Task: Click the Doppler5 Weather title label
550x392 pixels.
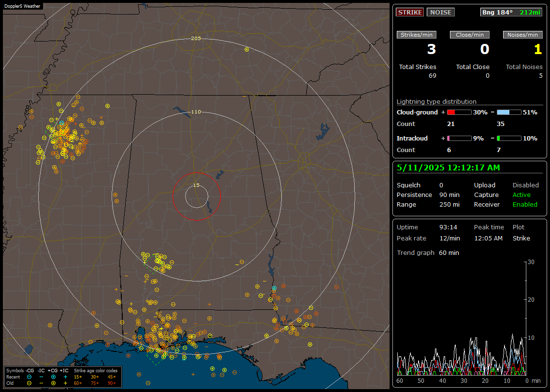Action: point(22,6)
